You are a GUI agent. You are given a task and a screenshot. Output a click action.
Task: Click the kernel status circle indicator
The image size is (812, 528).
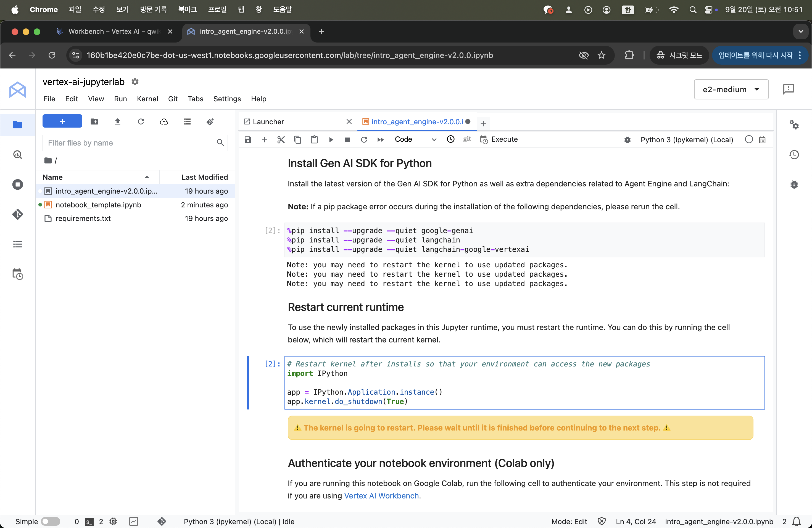pyautogui.click(x=748, y=139)
